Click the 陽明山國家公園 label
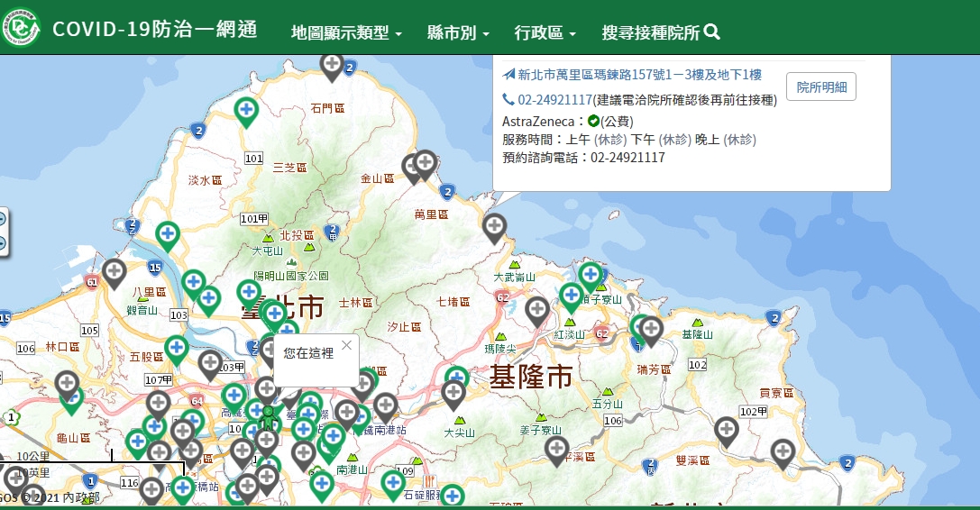This screenshot has width=980, height=510. tap(291, 276)
